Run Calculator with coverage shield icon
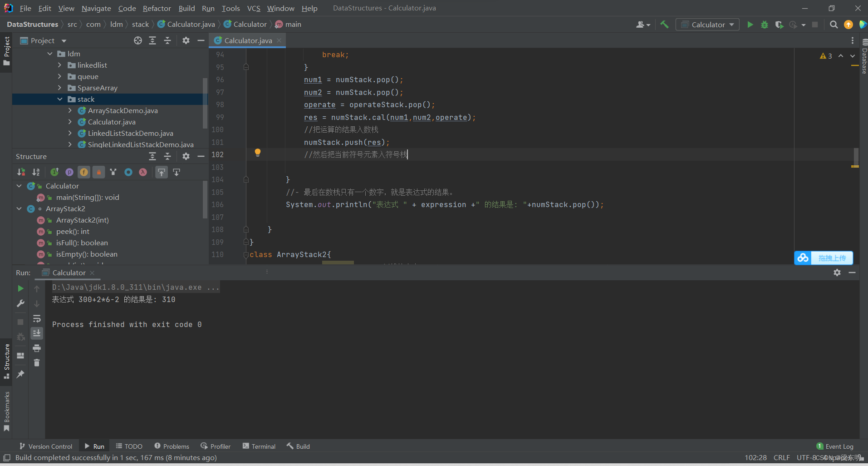 click(779, 25)
